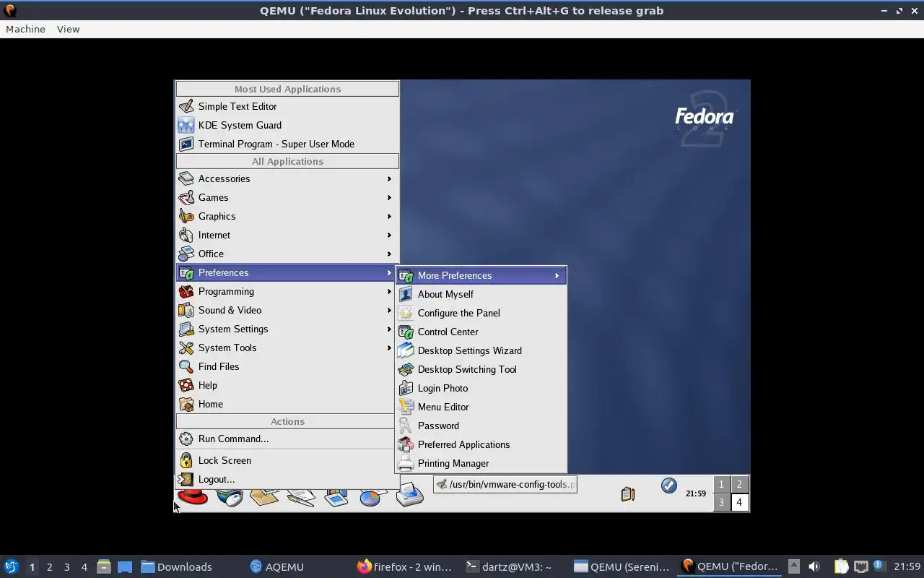The height and width of the screenshot is (578, 924).
Task: Switch to QEMU (Sereni... taskbar window
Action: pos(622,566)
